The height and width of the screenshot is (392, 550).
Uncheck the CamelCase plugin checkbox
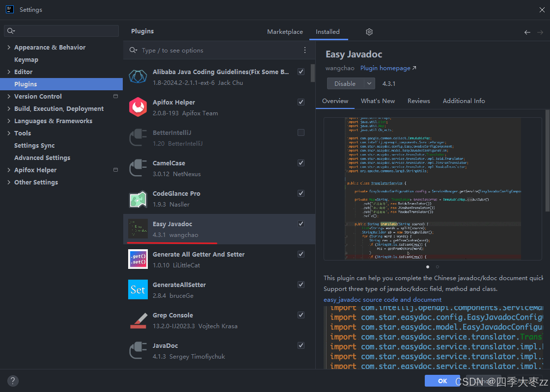[x=301, y=163]
